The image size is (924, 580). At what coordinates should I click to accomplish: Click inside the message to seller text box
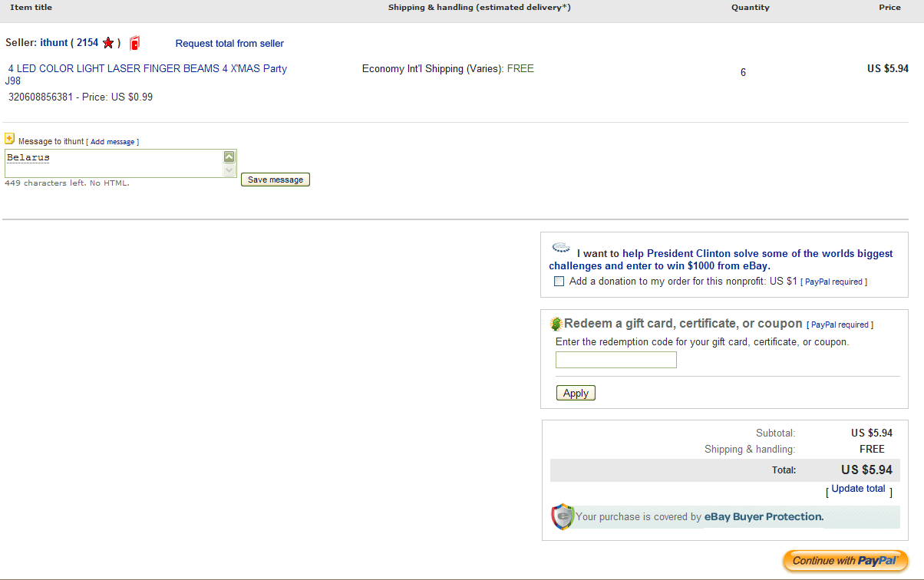click(114, 163)
